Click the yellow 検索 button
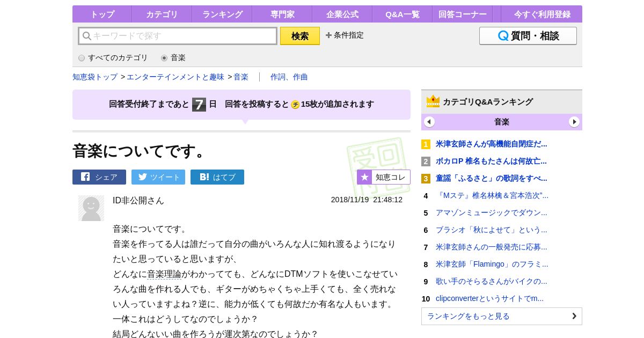Screen dimensions: 644x338 click(300, 36)
